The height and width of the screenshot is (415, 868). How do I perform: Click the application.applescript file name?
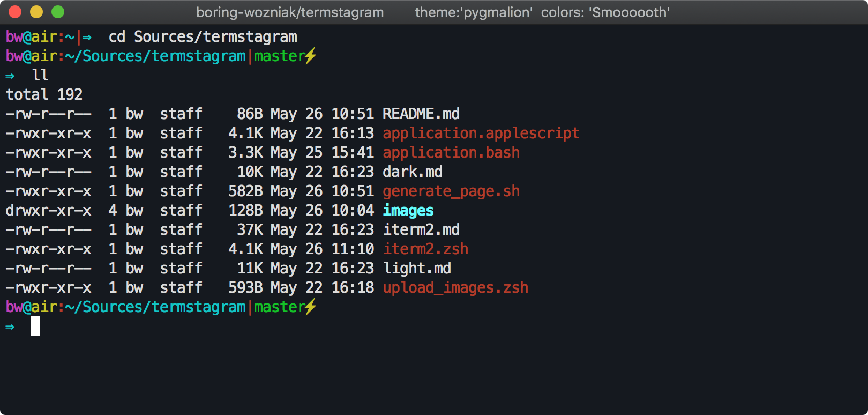coord(481,133)
